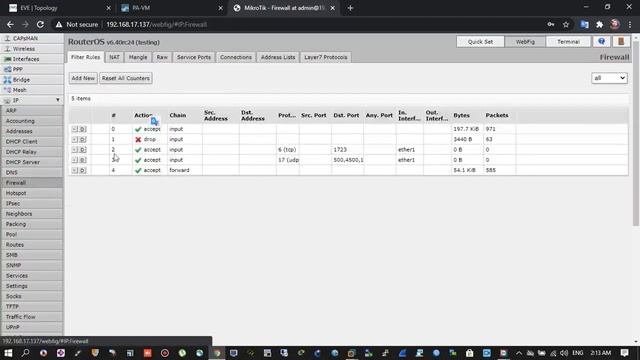Disable the drop rule number 1
The width and height of the screenshot is (640, 360).
click(83, 139)
